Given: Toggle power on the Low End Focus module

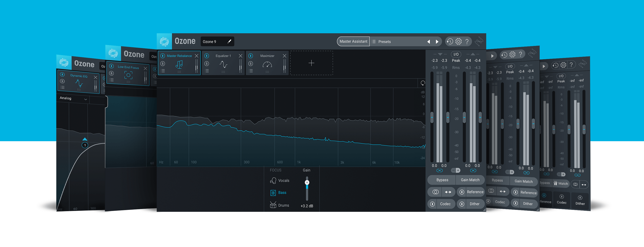Looking at the screenshot, I should point(112,66).
